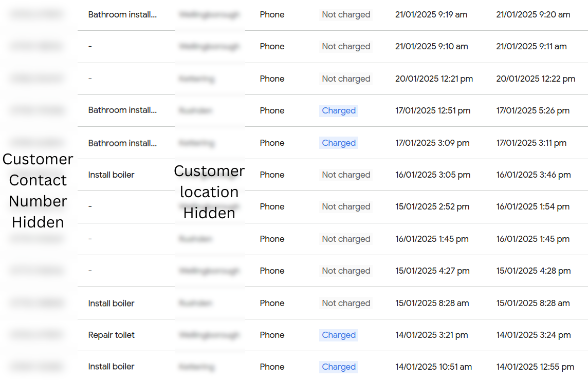
Task: Click the 15/01/2025 4:27 pm lead time
Action: [432, 271]
